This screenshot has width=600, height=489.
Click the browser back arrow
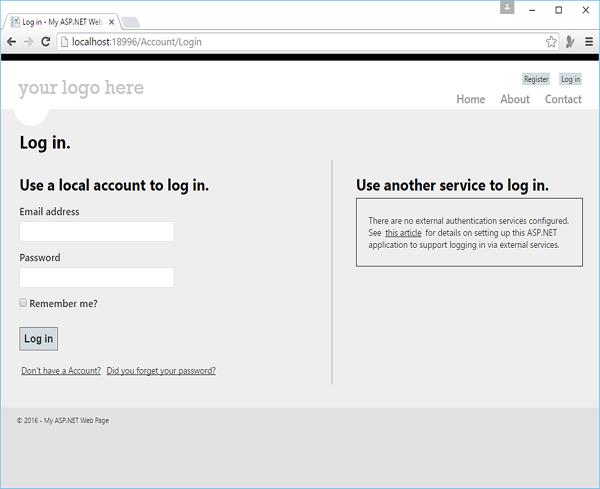coord(11,42)
